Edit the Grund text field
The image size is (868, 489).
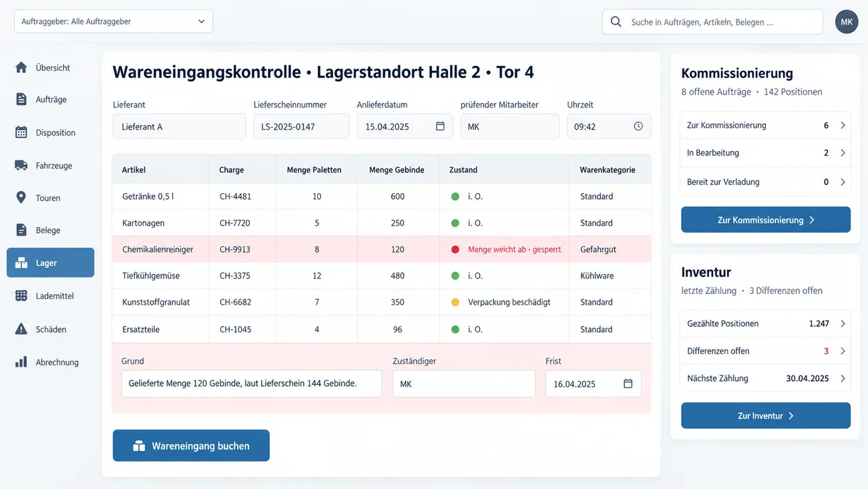(252, 383)
